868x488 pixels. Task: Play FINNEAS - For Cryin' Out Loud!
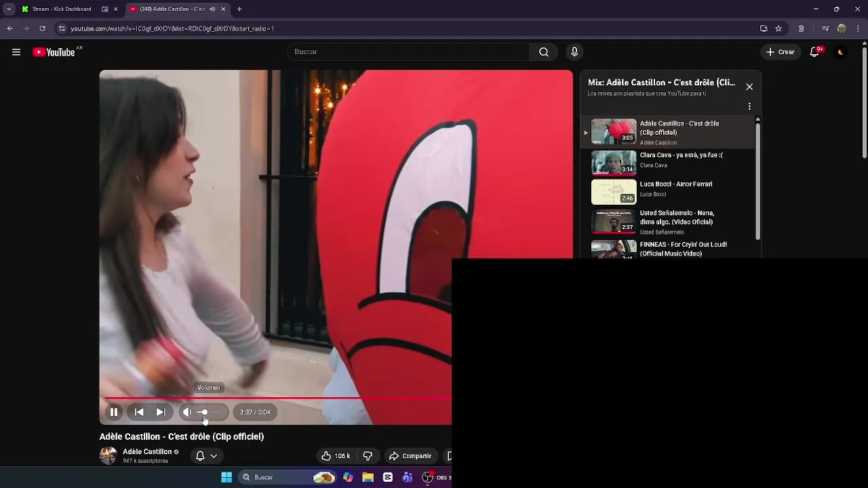point(668,248)
